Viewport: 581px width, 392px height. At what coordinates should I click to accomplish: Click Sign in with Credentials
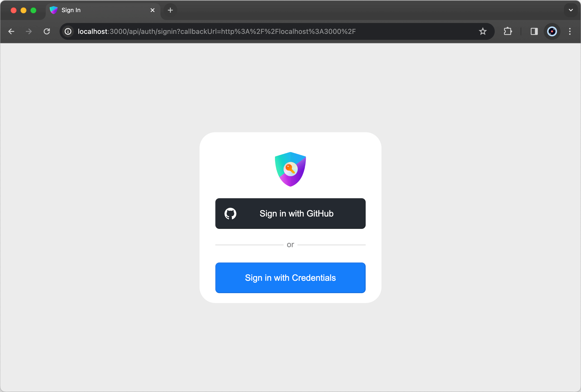(x=290, y=278)
